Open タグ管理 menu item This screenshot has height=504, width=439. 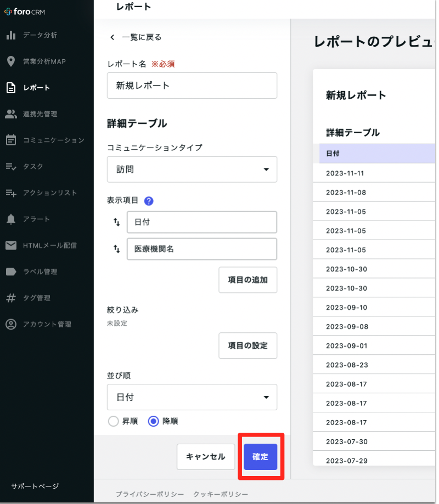pyautogui.click(x=37, y=298)
